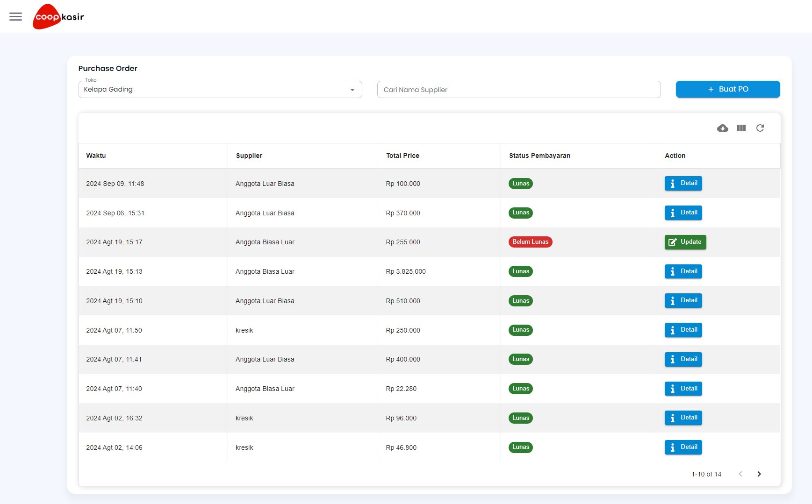Screen dimensions: 812x504
Task: Click the plus icon on the Buat PO button
Action: (711, 89)
